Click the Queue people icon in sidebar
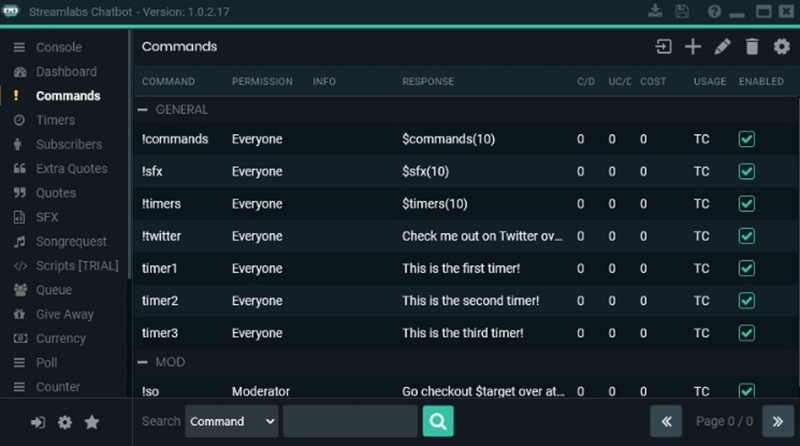The width and height of the screenshot is (800, 446). [x=20, y=290]
